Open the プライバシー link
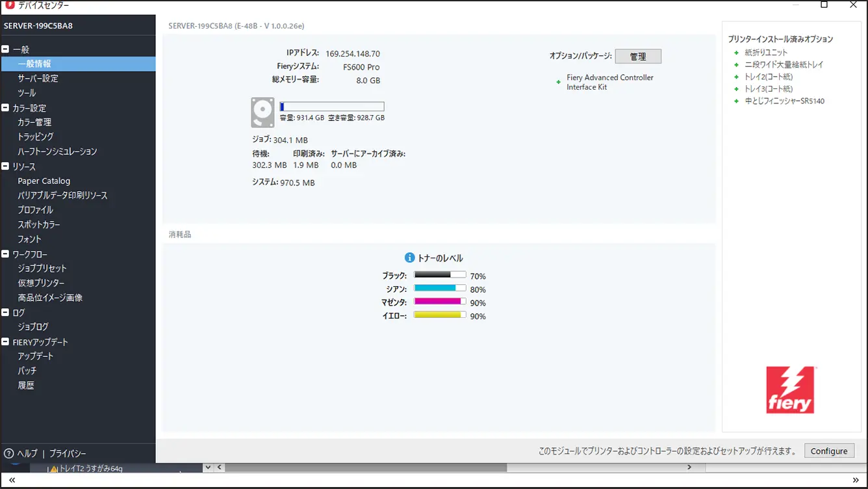The height and width of the screenshot is (489, 868). (x=68, y=453)
